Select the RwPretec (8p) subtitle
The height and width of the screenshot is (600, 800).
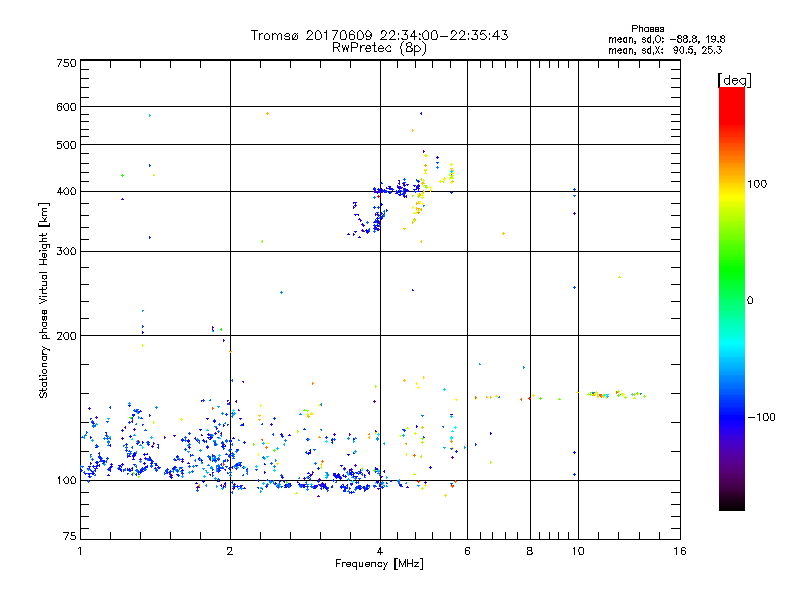(379, 47)
